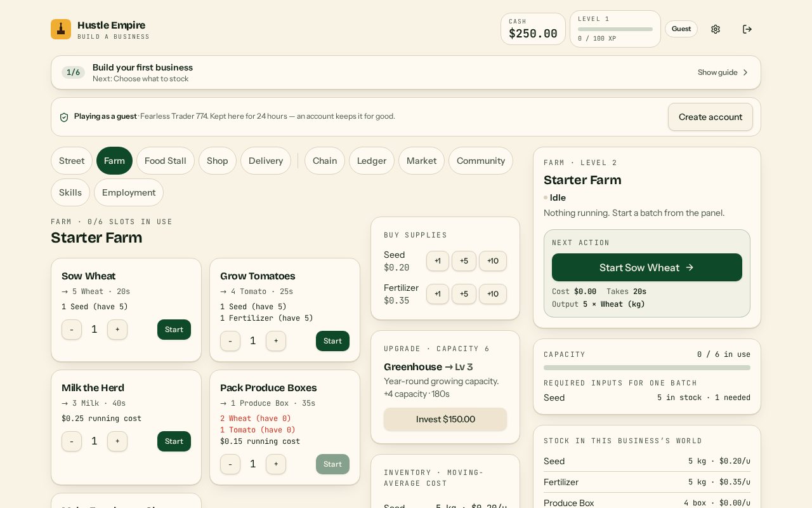Decrease Grow Tomatoes quantity

(230, 341)
